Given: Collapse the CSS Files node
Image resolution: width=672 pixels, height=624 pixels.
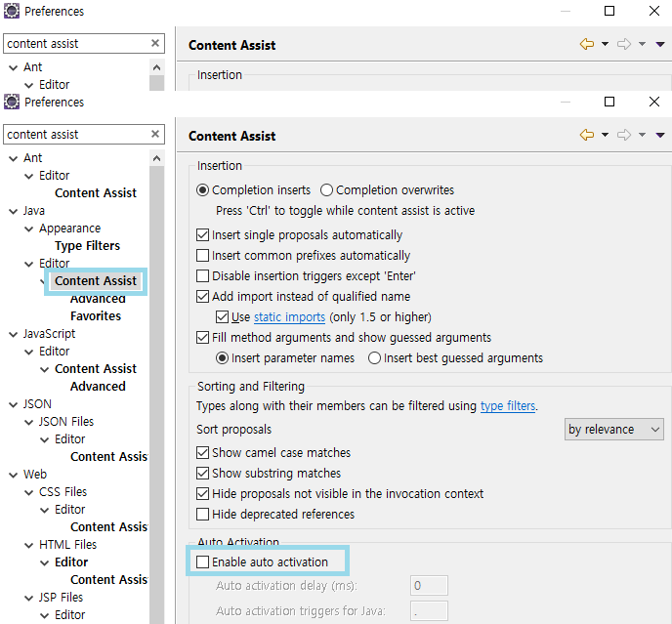Looking at the screenshot, I should 28,492.
